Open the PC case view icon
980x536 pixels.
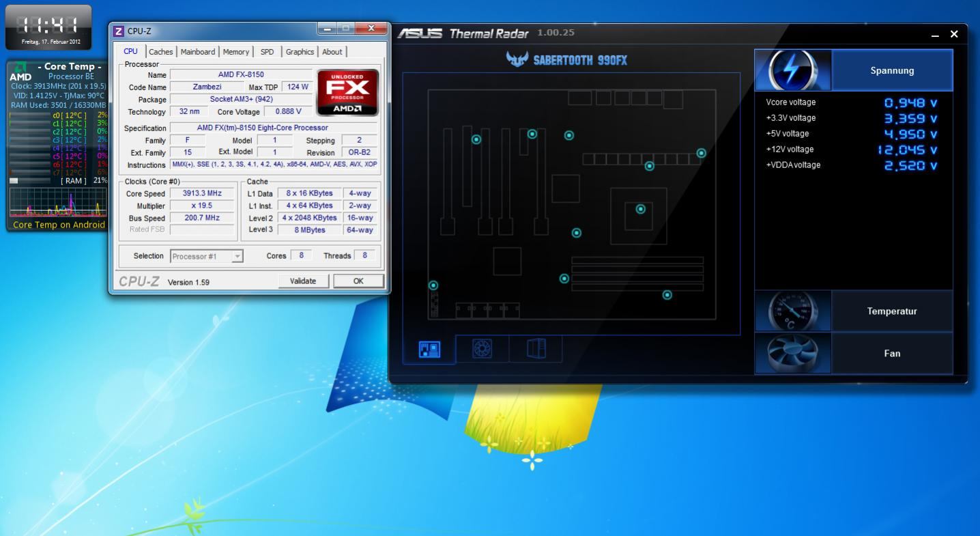pos(536,349)
